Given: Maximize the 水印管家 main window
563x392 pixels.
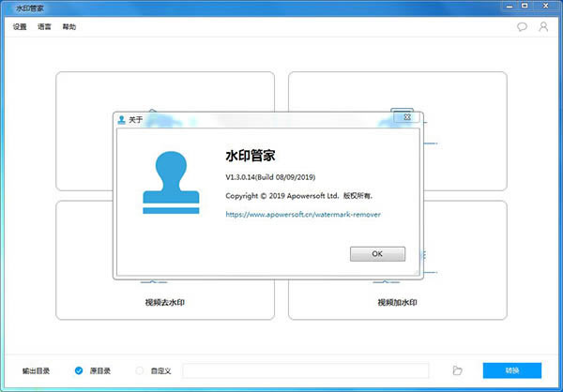Looking at the screenshot, I should [525, 6].
